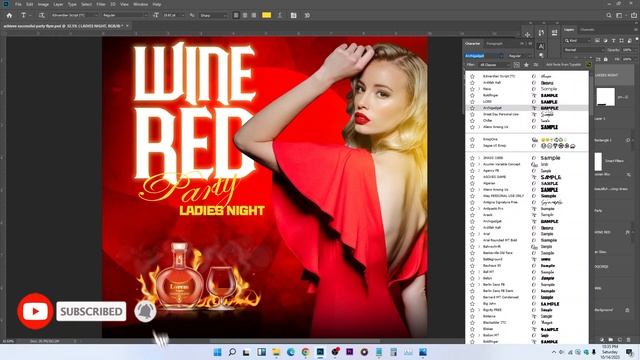640x360 pixels.
Task: Right align text in options bar
Action: 254,15
